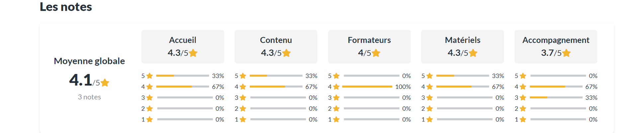Click the 'Les notes' heading
Viewport: 644px width, 133px height.
pos(66,7)
